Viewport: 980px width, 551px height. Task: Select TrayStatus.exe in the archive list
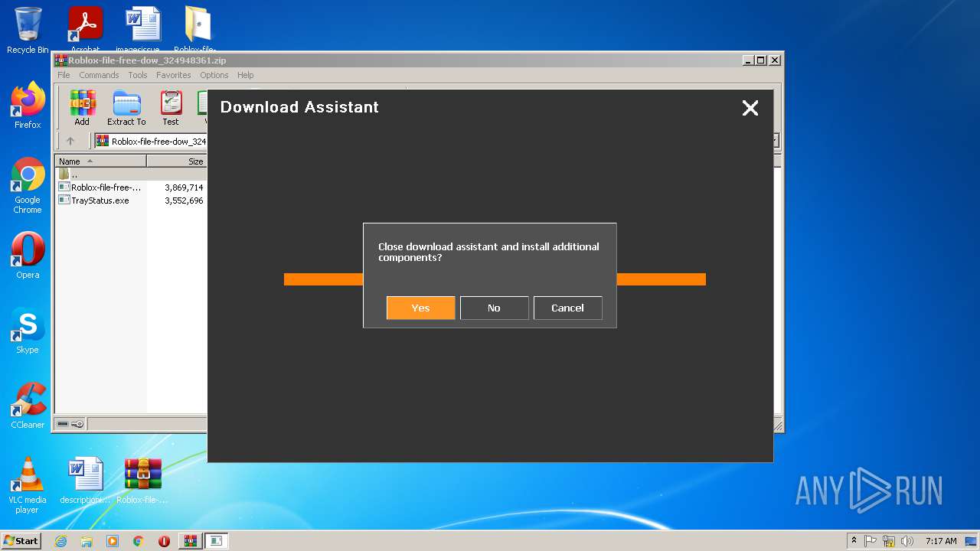(x=94, y=201)
